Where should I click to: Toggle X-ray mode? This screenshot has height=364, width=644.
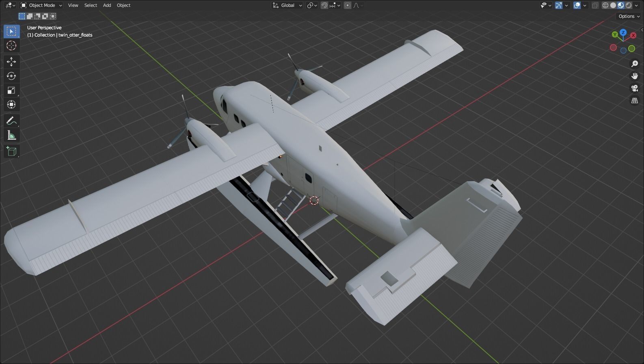595,5
